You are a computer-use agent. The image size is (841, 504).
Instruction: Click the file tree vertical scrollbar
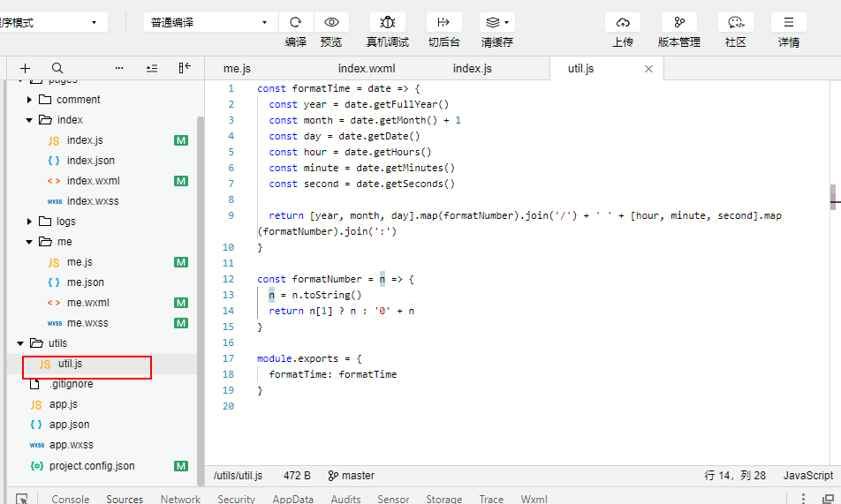[201, 300]
